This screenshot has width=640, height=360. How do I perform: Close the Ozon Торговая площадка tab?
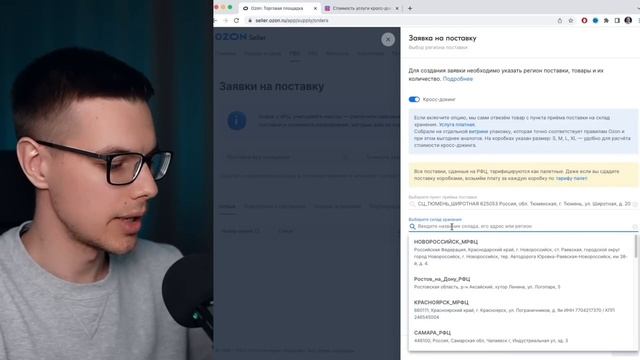(315, 8)
